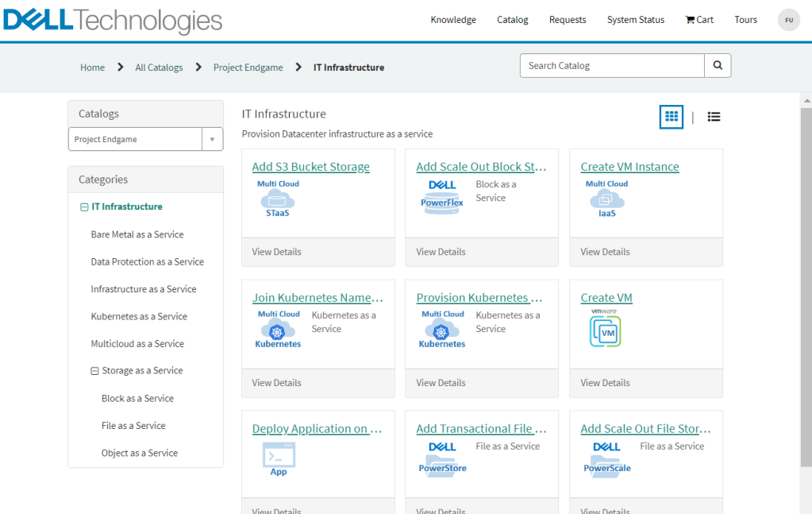
Task: Switch to list view layout
Action: (x=714, y=117)
